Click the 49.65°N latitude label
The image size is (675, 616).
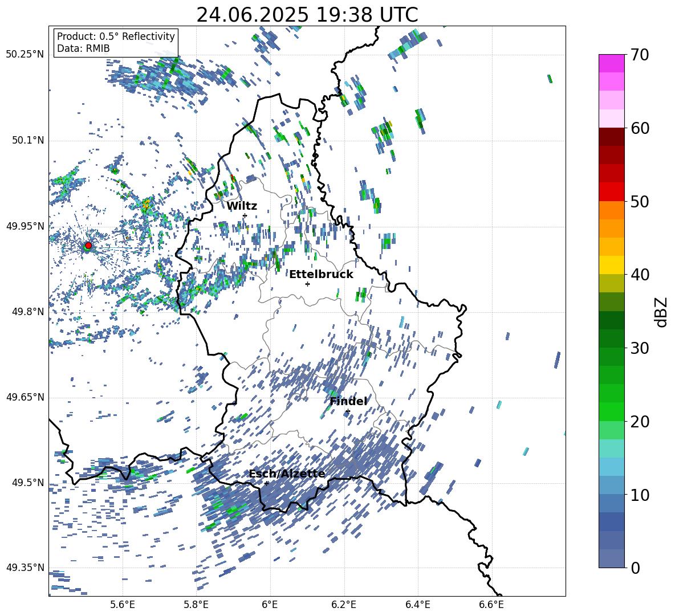point(25,397)
